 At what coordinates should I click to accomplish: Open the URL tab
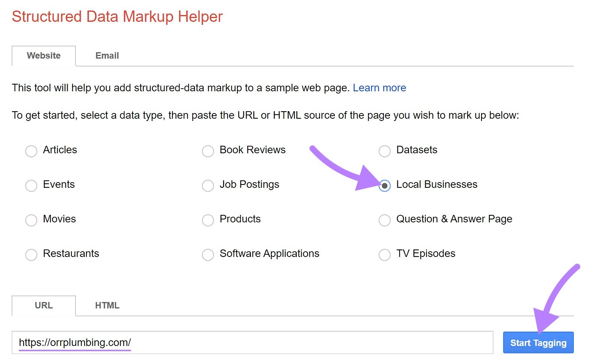[x=44, y=305]
